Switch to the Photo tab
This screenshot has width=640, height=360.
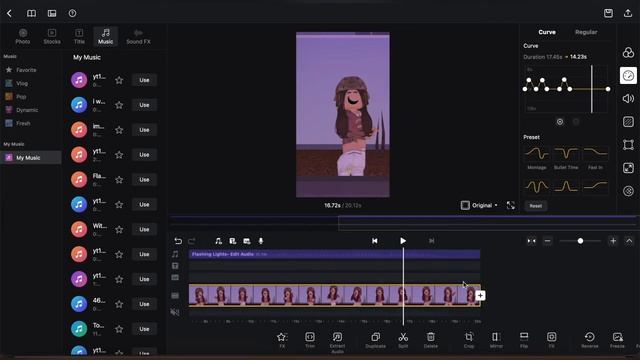pyautogui.click(x=23, y=36)
